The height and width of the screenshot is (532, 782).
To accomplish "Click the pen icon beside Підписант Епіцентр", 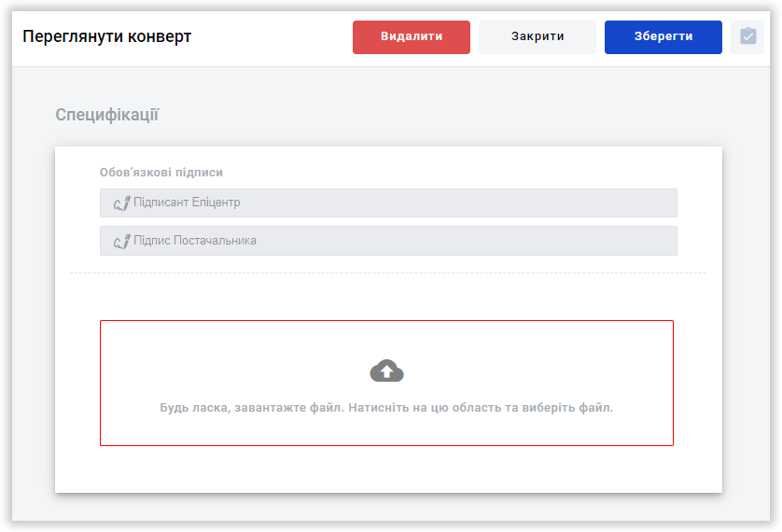I will click(x=121, y=203).
